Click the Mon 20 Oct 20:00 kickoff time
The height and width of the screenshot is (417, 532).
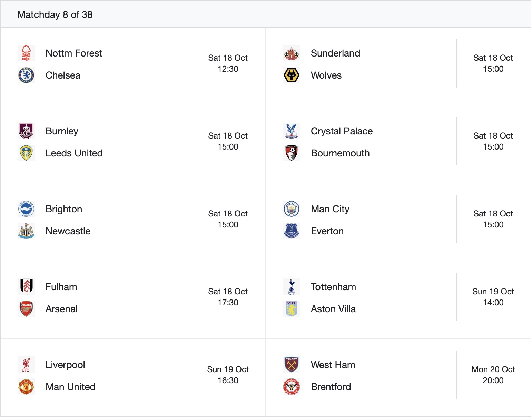[493, 375]
